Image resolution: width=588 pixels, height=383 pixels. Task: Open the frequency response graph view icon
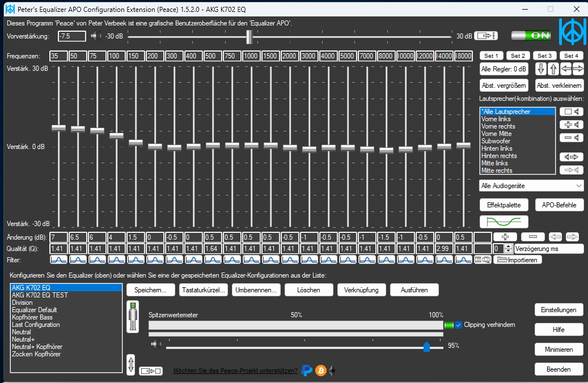click(x=504, y=222)
